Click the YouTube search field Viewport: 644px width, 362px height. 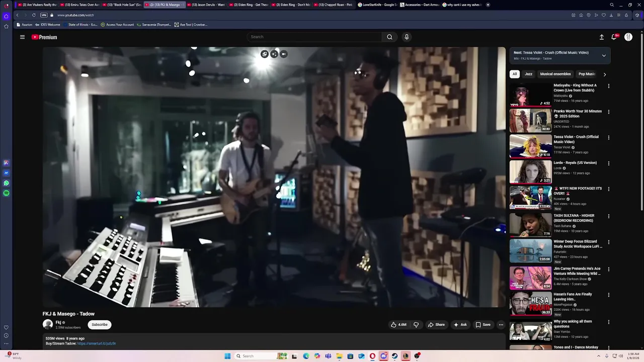(314, 37)
